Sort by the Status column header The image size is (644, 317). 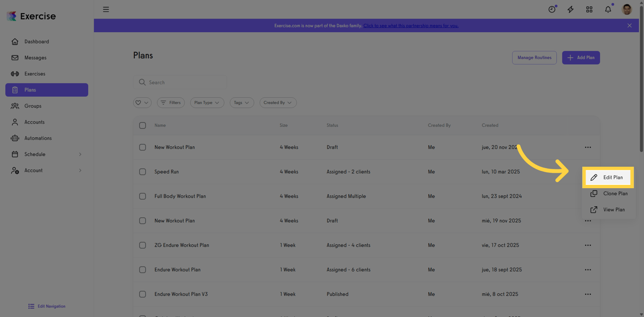[x=332, y=125]
